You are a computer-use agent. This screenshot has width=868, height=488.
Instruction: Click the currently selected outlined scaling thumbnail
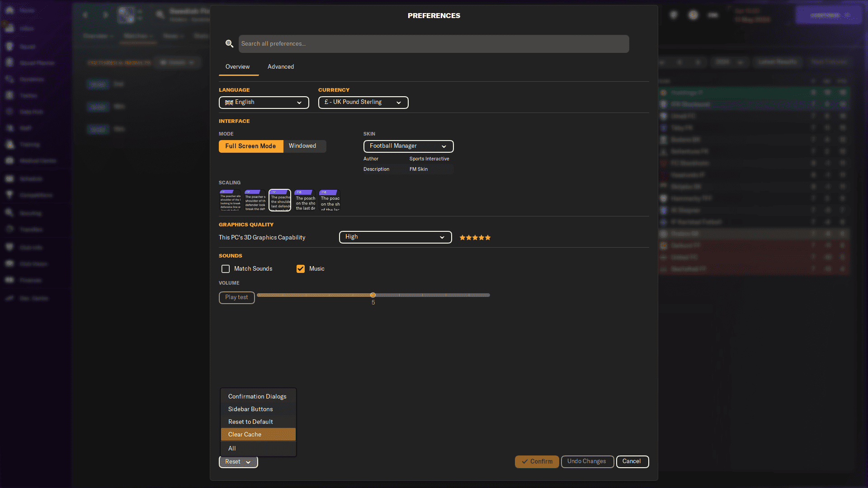(x=280, y=200)
